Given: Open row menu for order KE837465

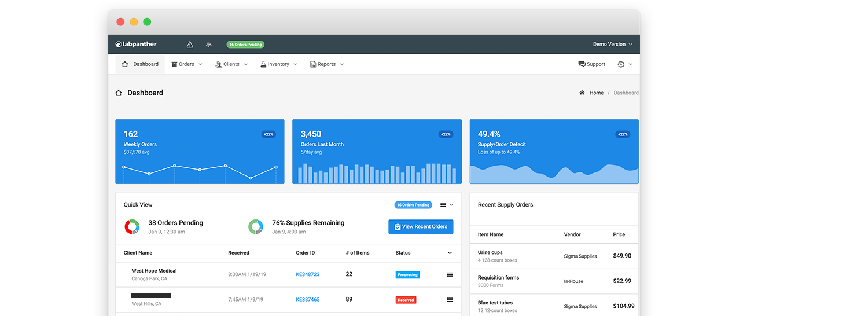Looking at the screenshot, I should (x=450, y=300).
